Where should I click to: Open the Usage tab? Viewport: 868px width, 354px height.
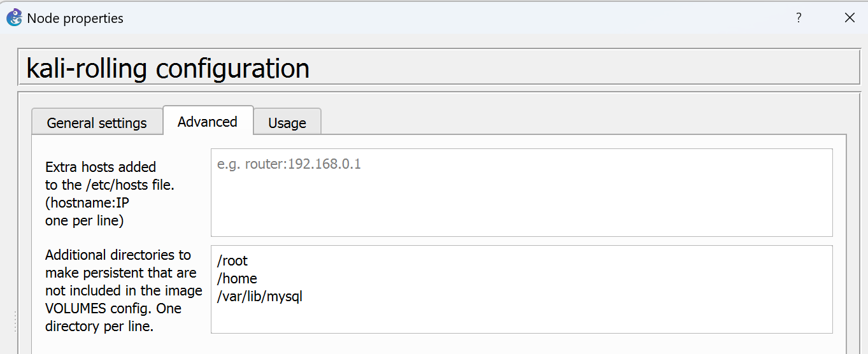[x=287, y=123]
